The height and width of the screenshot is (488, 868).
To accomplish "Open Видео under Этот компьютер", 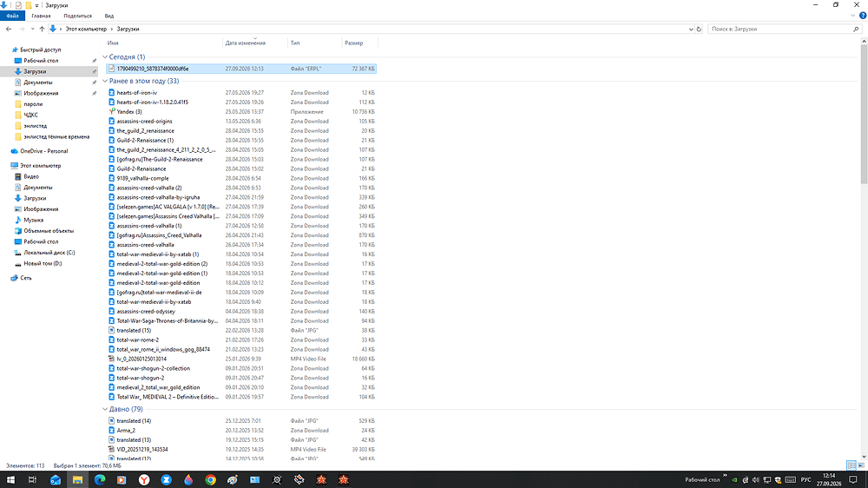I will tap(31, 176).
